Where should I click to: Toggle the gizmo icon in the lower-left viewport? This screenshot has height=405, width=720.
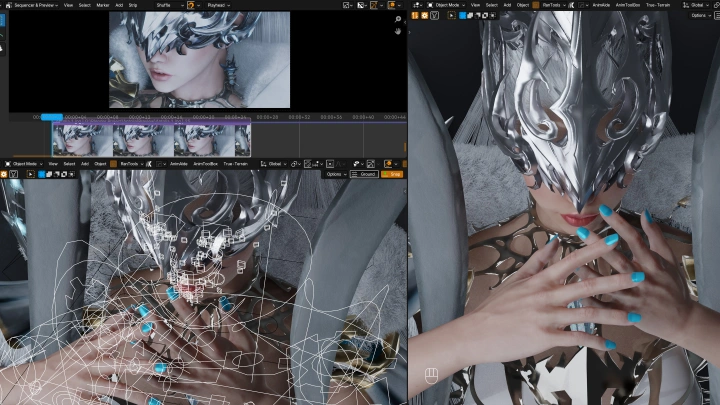click(x=371, y=164)
